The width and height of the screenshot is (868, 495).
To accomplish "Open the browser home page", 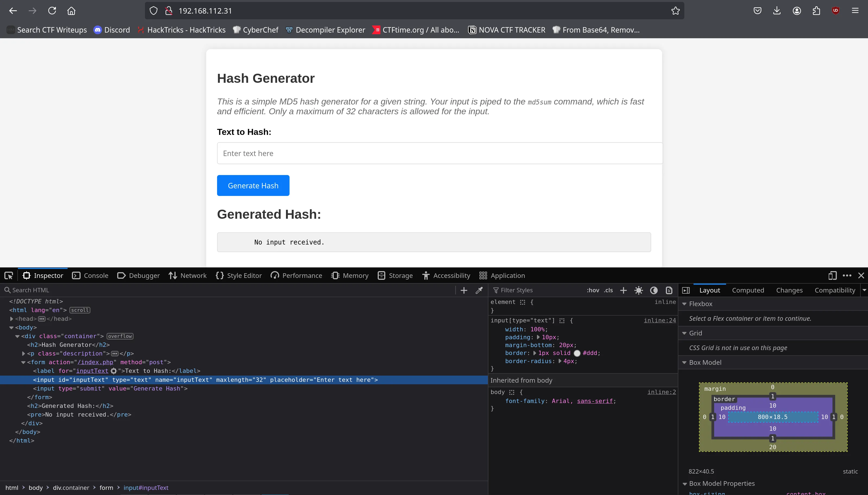I will [71, 11].
